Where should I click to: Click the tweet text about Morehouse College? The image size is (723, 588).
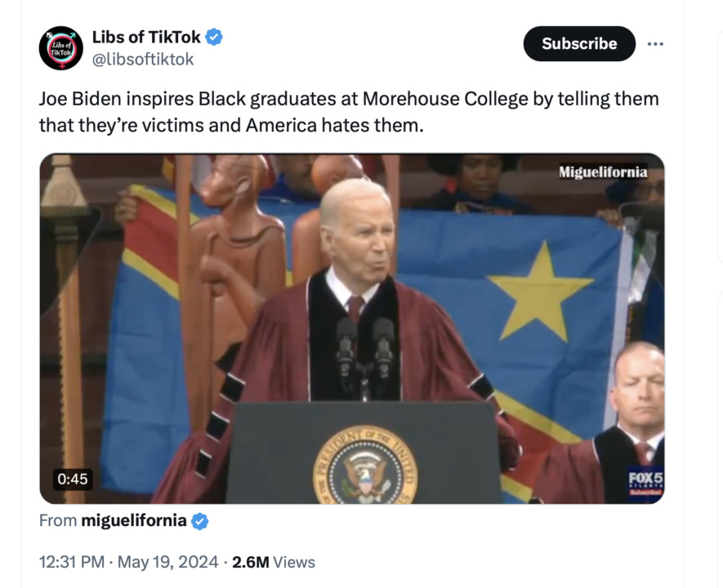click(x=349, y=113)
